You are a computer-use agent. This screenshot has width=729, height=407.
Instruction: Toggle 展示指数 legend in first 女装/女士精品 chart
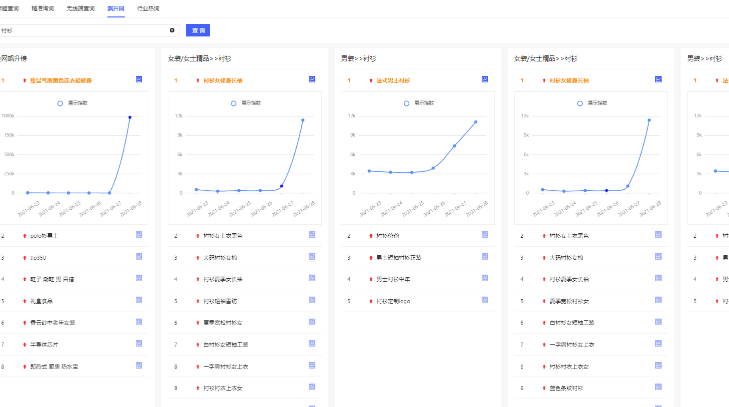click(x=245, y=103)
